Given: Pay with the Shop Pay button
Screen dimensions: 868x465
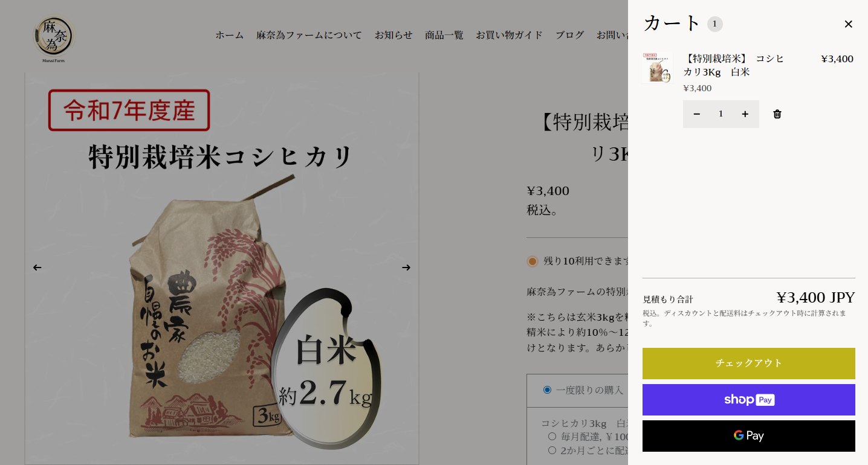Looking at the screenshot, I should click(749, 400).
